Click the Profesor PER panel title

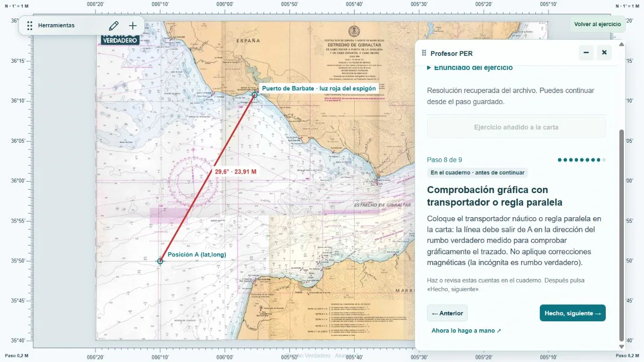point(452,53)
